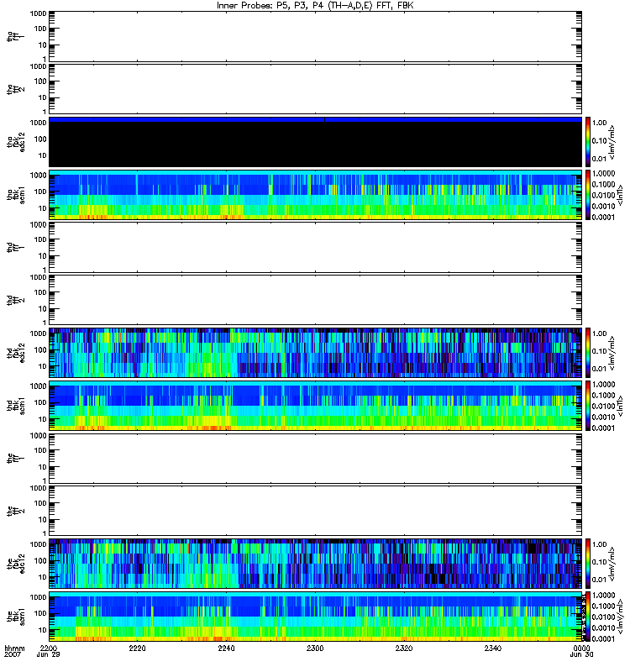Click the color bar beside the fbk scm1 panel
The height and width of the screenshot is (672, 630).
[x=588, y=617]
